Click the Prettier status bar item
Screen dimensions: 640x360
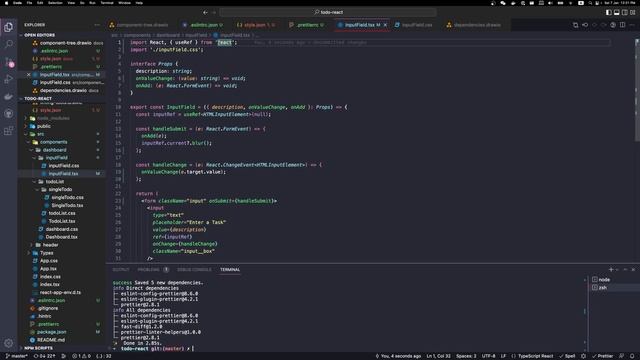click(602, 356)
